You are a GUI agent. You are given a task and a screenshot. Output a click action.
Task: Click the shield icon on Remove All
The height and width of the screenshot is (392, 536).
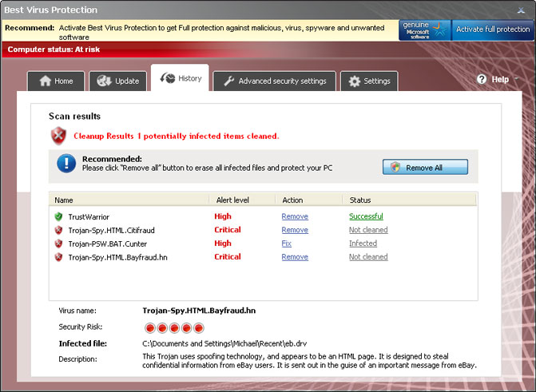(x=395, y=167)
